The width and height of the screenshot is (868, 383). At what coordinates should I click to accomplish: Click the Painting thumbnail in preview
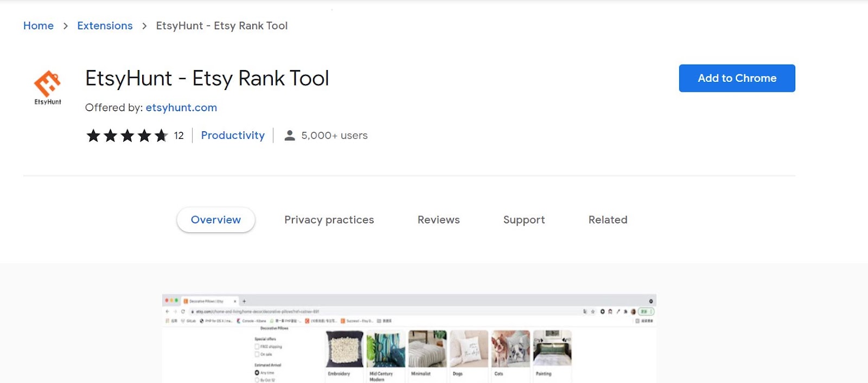(552, 348)
